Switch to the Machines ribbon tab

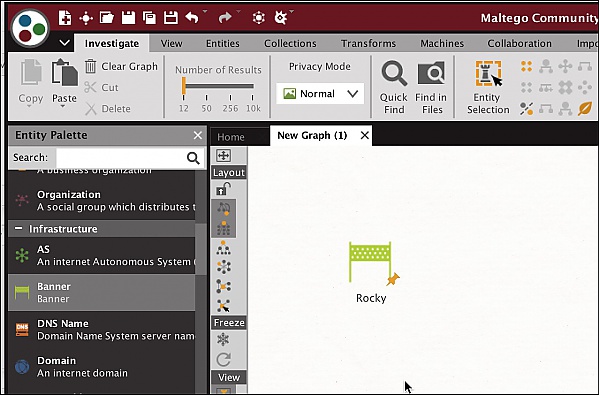(x=442, y=44)
